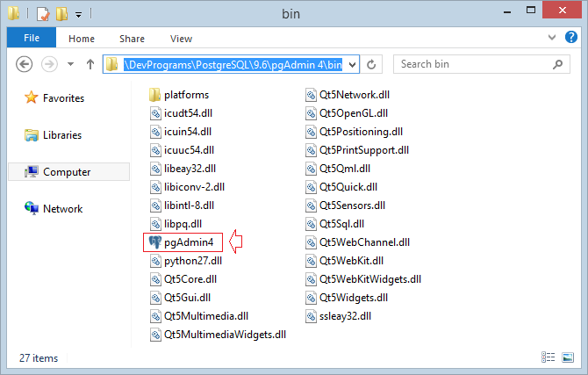Select file named Qt5OpenGL.dll
588x375 pixels.
click(354, 113)
